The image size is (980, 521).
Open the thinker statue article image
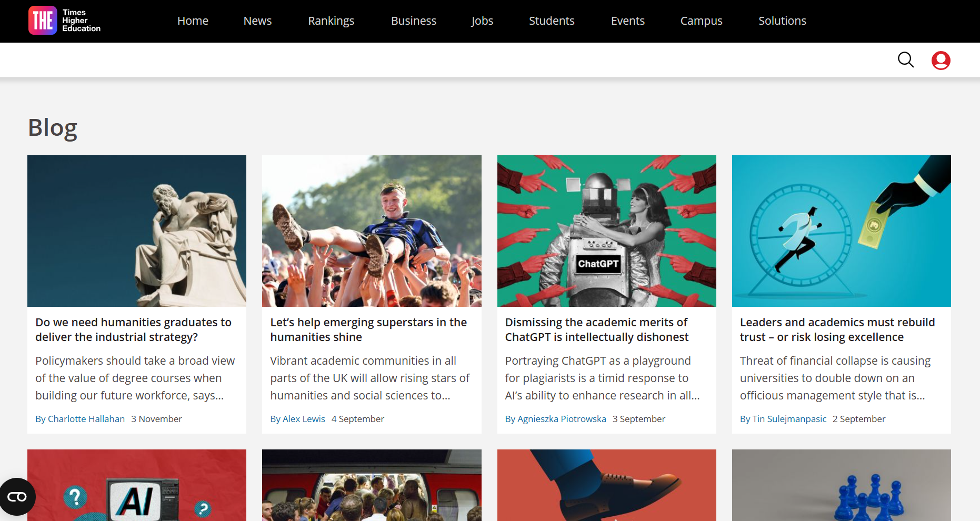pyautogui.click(x=137, y=231)
